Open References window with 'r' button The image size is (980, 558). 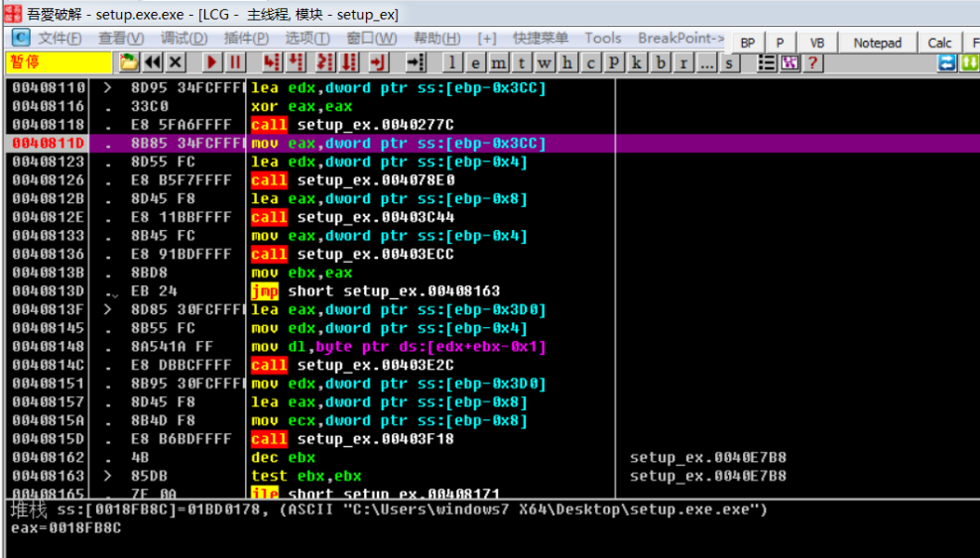click(x=683, y=63)
